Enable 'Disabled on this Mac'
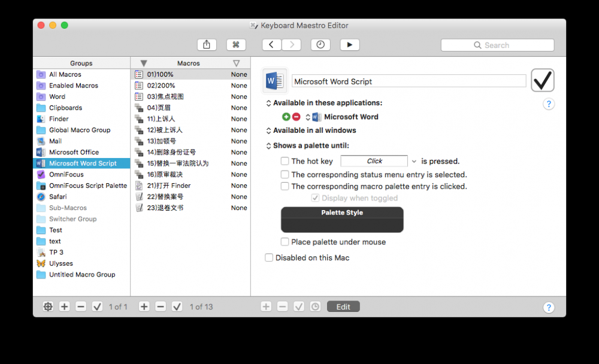 [x=269, y=257]
